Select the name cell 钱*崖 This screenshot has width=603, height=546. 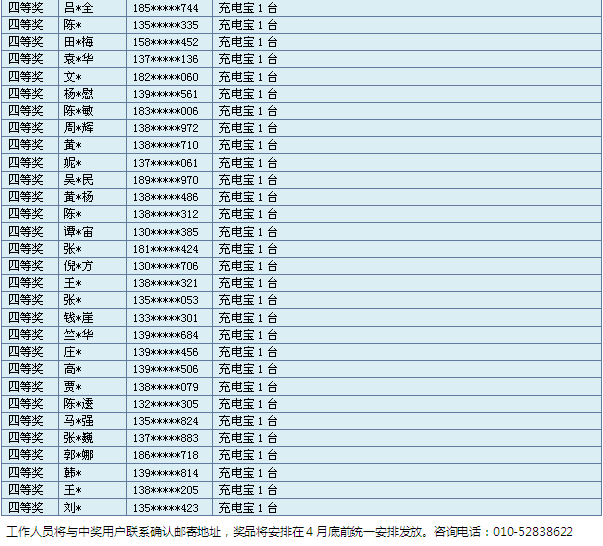[78, 318]
